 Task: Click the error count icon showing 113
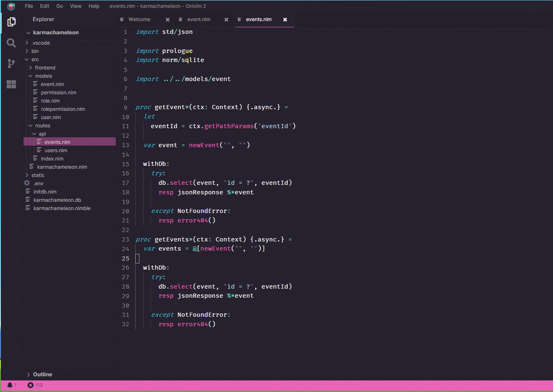pyautogui.click(x=30, y=385)
